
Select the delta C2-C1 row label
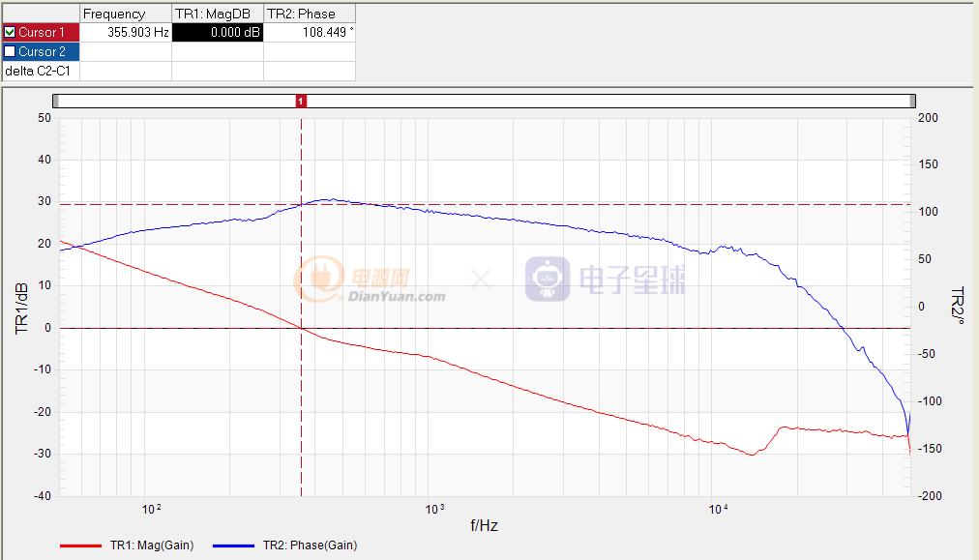[41, 71]
